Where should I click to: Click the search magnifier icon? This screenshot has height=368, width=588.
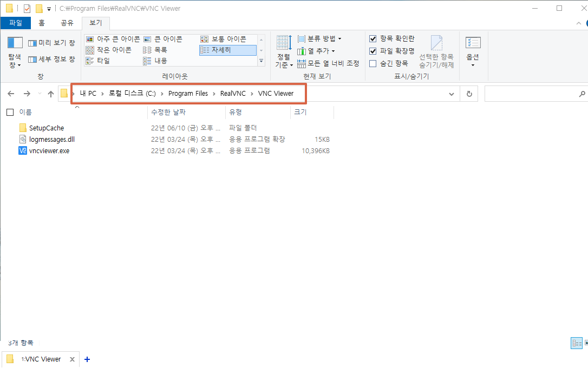pos(582,94)
